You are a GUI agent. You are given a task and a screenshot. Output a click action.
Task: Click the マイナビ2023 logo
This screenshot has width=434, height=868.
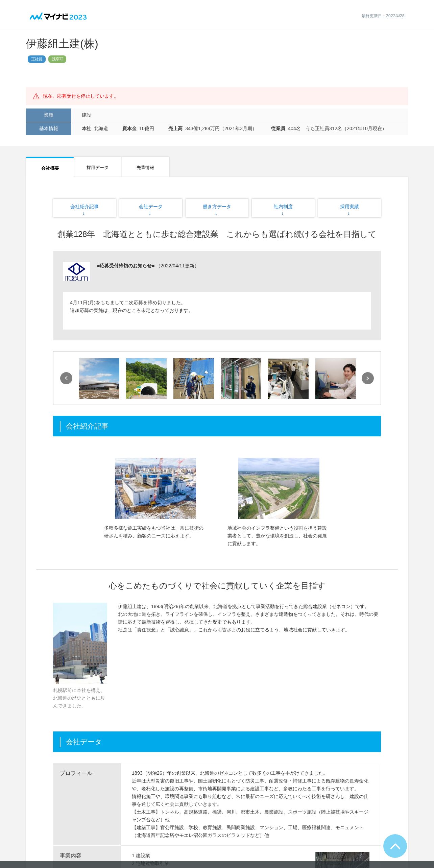click(58, 17)
